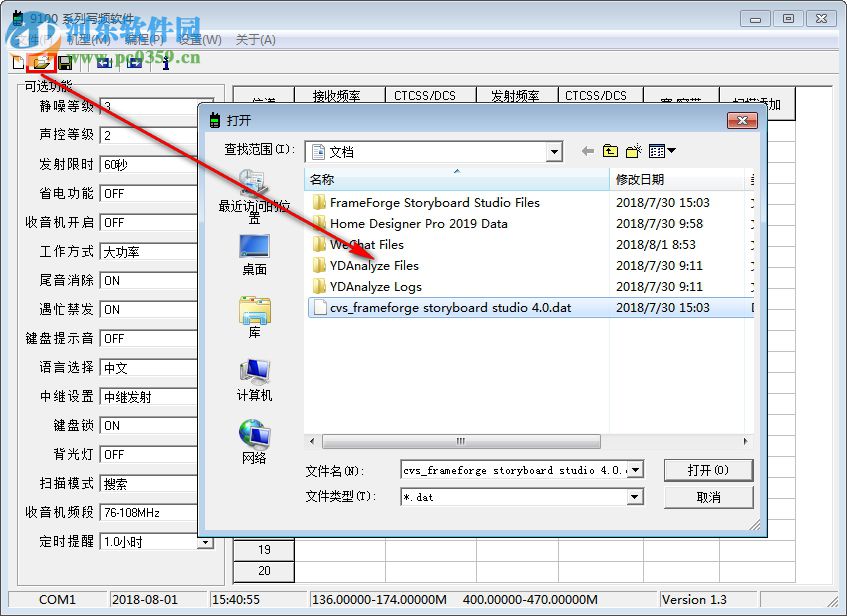
Task: Open the 省电功能 OFF combo box
Action: (149, 193)
